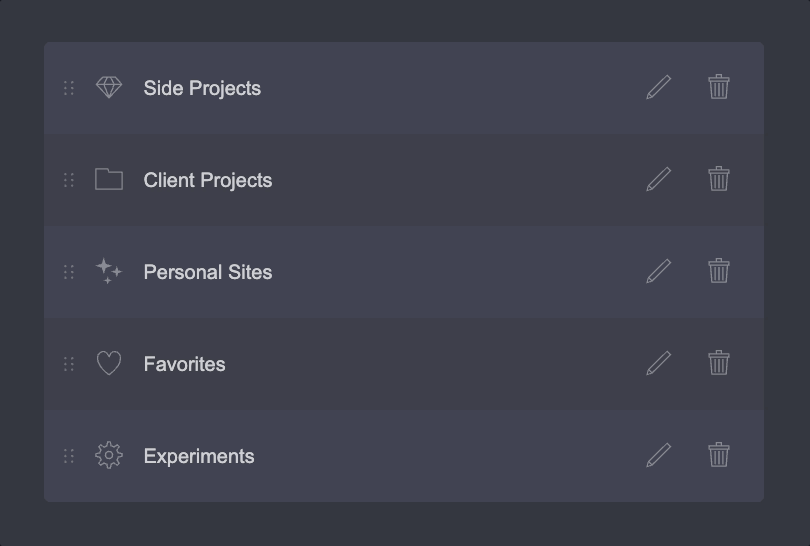
Task: Click the gear icon beside Experiments
Action: [109, 455]
